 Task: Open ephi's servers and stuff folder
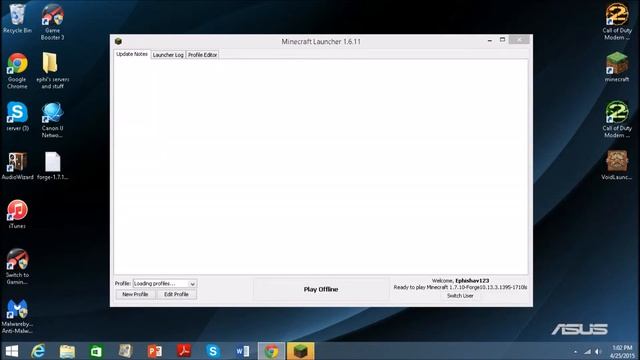(x=52, y=70)
